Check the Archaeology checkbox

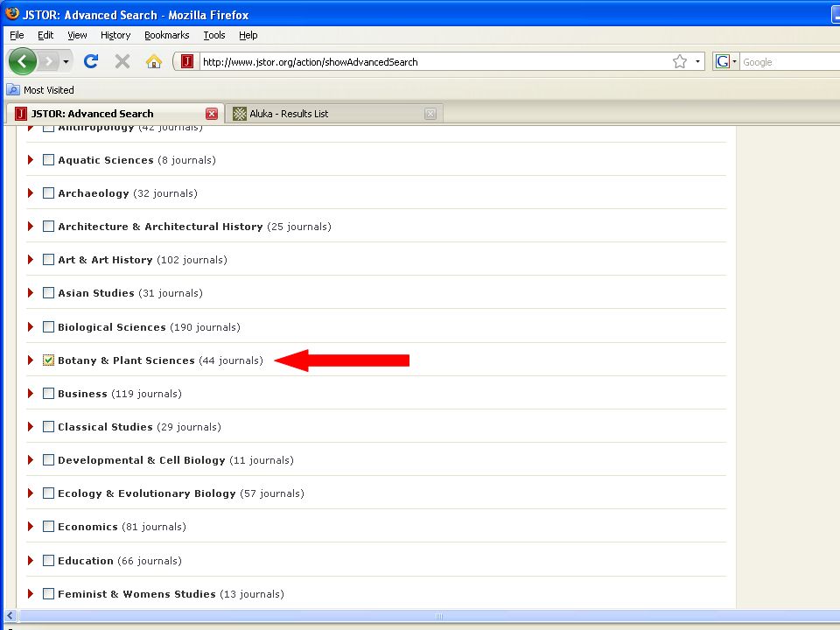click(x=48, y=192)
